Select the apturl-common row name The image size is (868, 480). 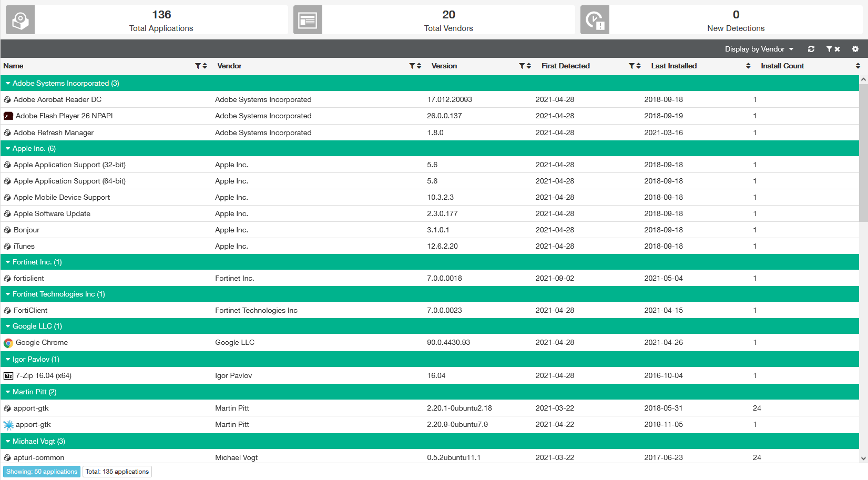pos(39,457)
